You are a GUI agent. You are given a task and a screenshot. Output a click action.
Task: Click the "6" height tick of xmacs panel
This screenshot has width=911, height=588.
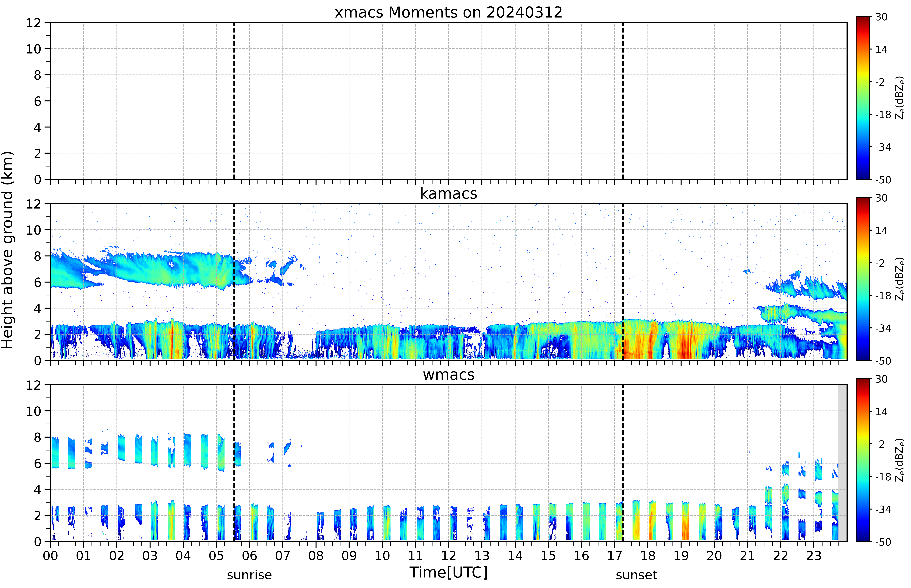(37, 101)
